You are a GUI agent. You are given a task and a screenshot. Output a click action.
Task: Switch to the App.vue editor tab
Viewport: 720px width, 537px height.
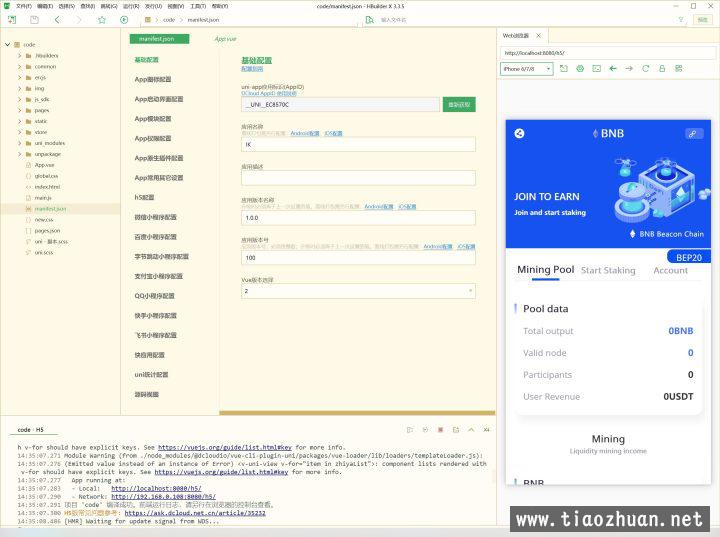[225, 39]
